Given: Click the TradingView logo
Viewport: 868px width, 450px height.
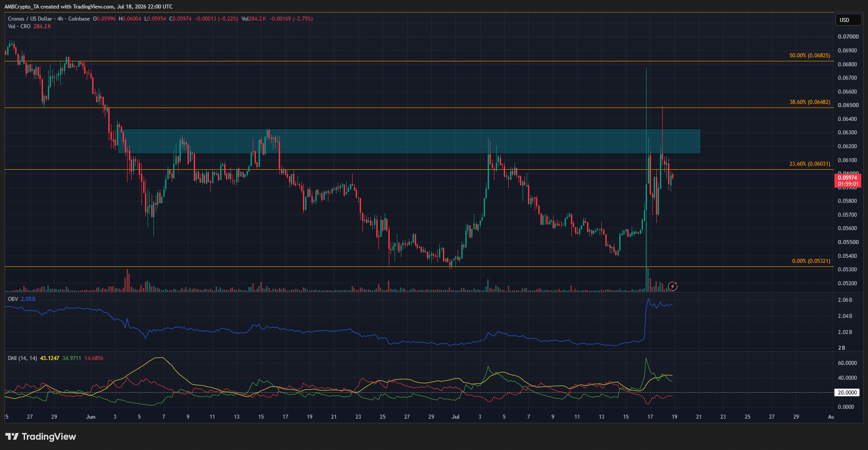Looking at the screenshot, I should 41,437.
